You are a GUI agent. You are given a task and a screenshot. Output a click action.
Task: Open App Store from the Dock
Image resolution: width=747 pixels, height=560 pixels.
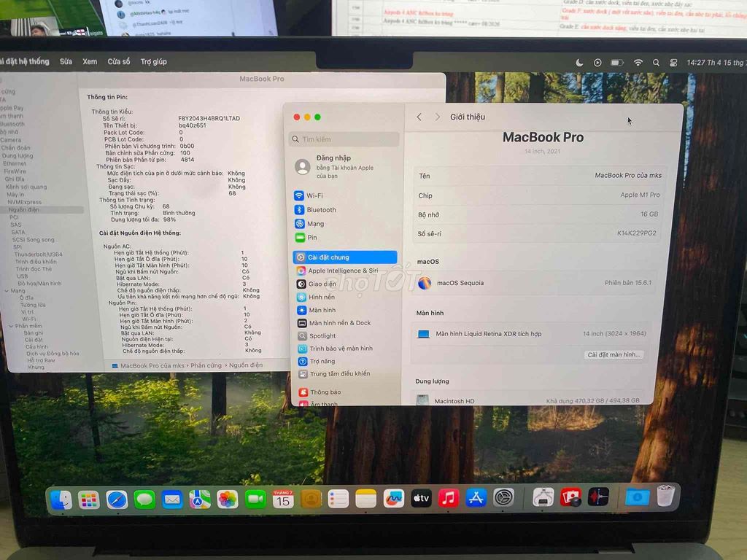(476, 498)
